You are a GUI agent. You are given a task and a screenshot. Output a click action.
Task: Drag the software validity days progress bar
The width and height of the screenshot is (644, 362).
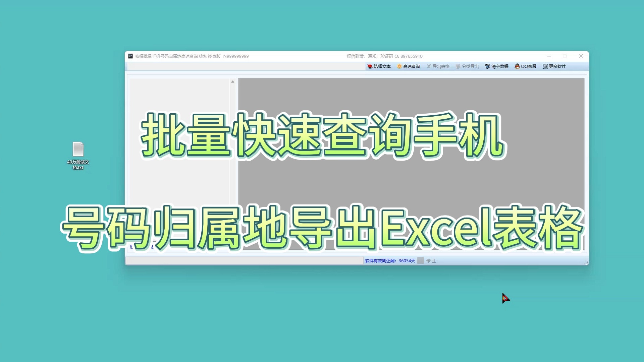click(420, 260)
